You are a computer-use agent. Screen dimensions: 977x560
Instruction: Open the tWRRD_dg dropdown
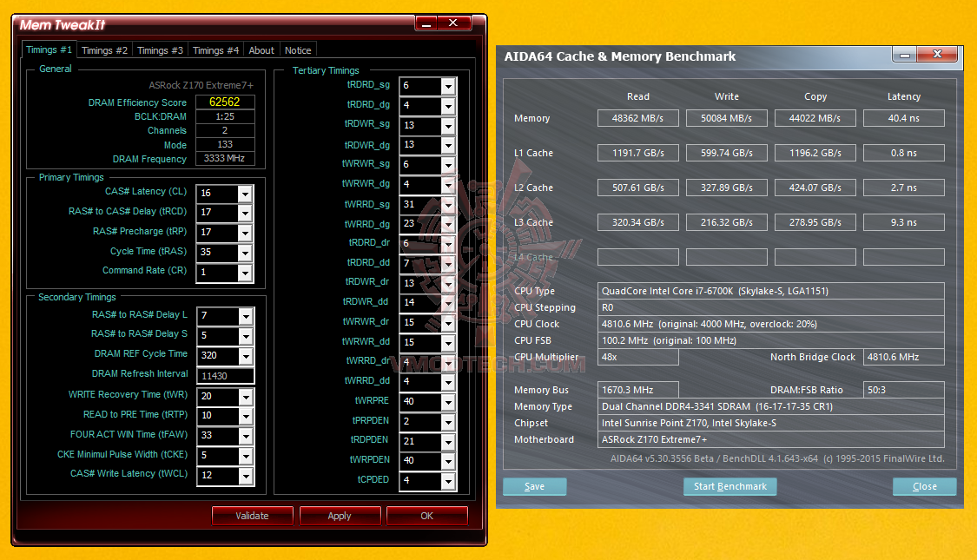(448, 225)
